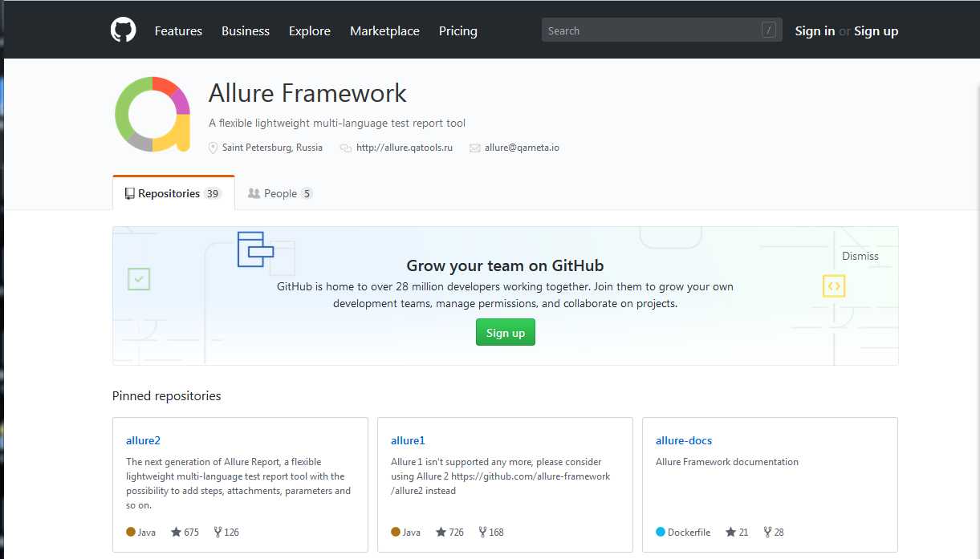Image resolution: width=980 pixels, height=559 pixels.
Task: Open http://allure.qatools.ru website link
Action: point(405,148)
